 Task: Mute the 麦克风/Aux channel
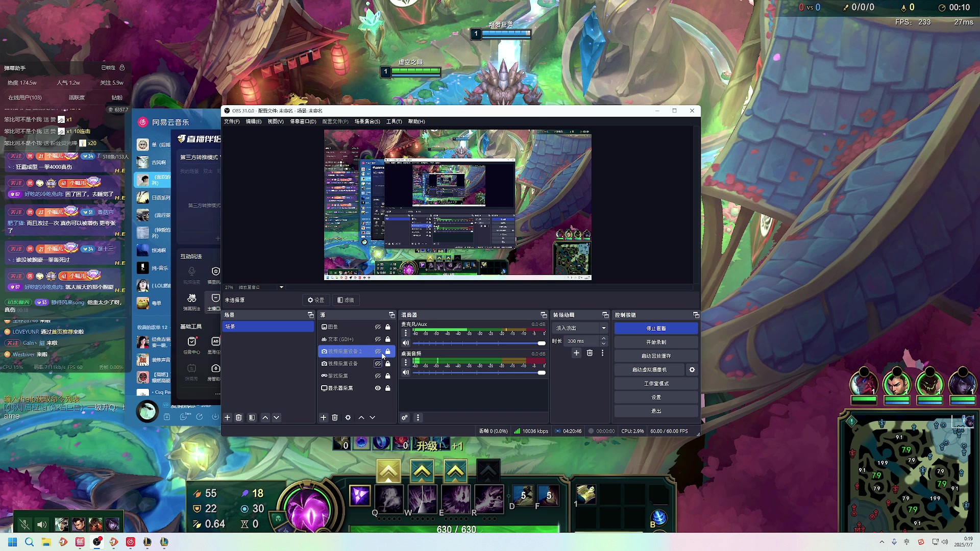coord(406,343)
